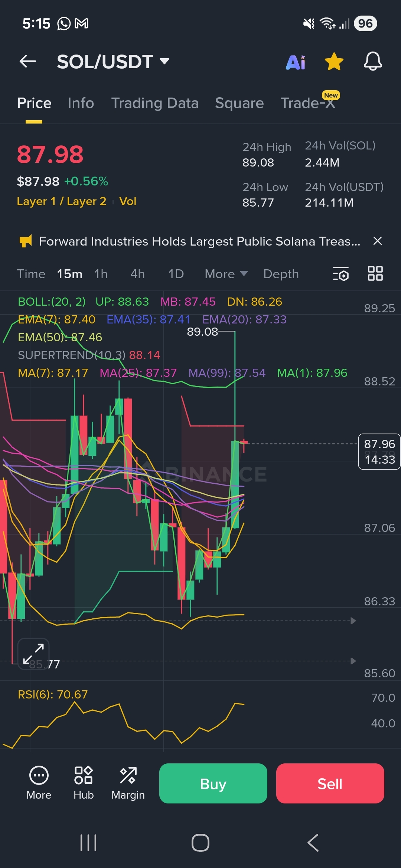Tap the +0.56% change value

[x=86, y=181]
